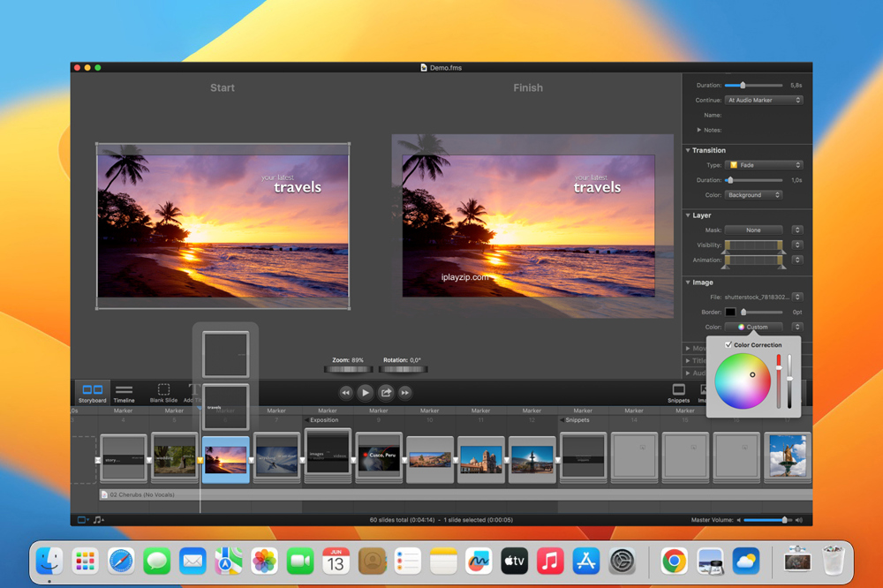
Task: Click the Rotation 0,0° dial
Action: pos(403,369)
